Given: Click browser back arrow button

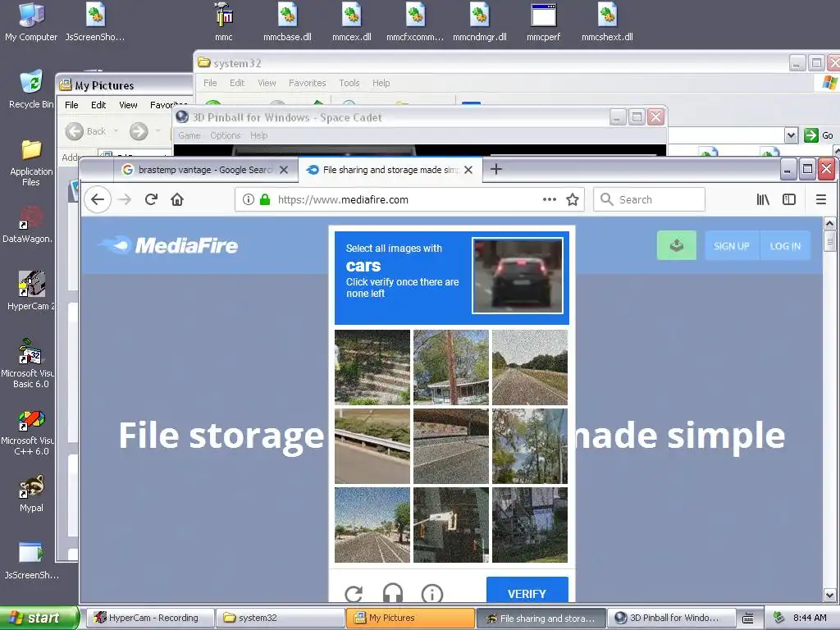Looking at the screenshot, I should click(98, 200).
